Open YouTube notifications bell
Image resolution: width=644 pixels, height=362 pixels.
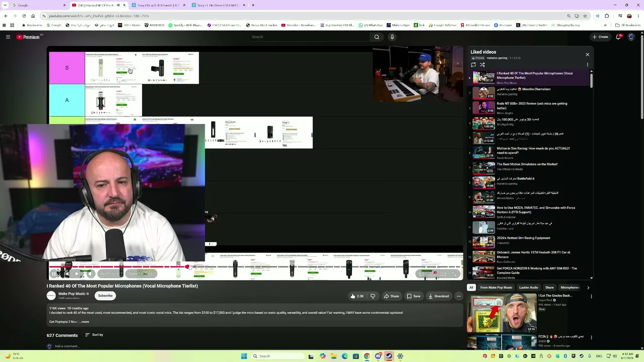pyautogui.click(x=619, y=37)
